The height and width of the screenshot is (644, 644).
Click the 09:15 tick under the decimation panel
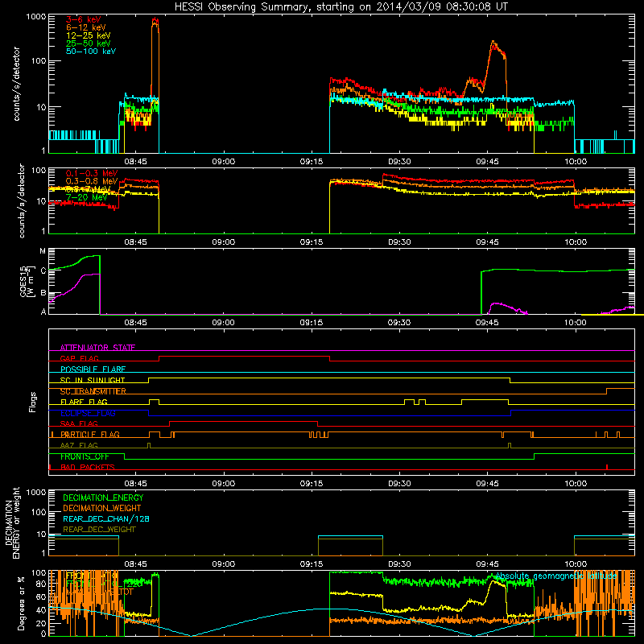coord(312,564)
